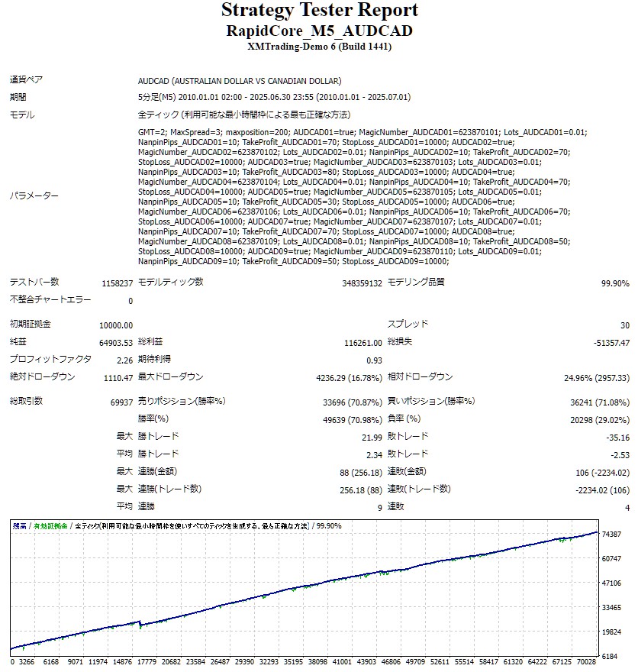638x672 pixels.
Task: Click the gross loss value -51357.47
Action: pyautogui.click(x=611, y=343)
